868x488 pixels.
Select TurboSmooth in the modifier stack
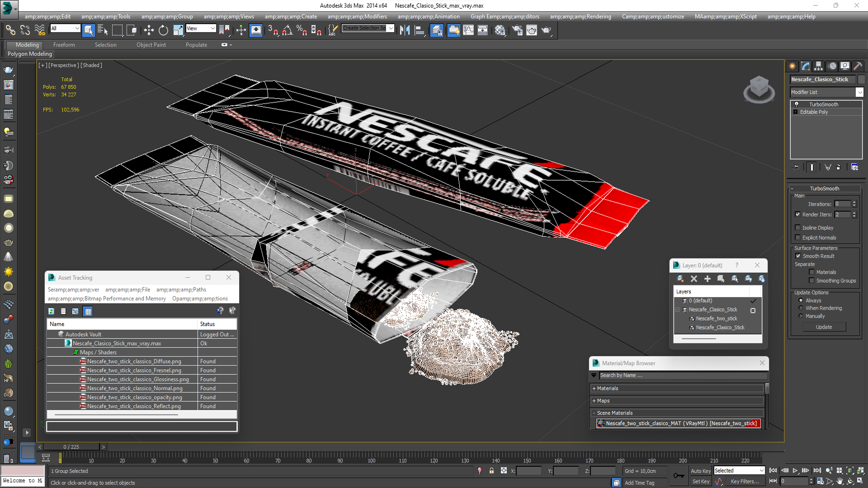point(824,104)
